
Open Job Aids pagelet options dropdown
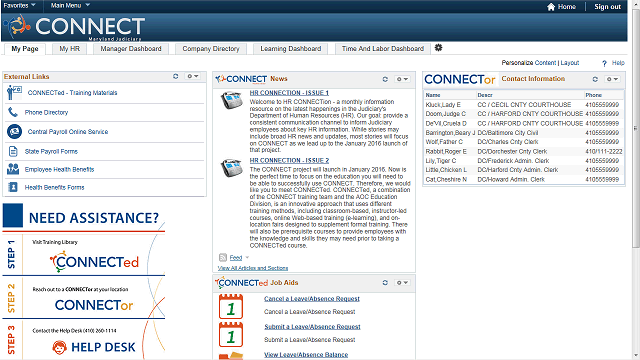pos(402,282)
